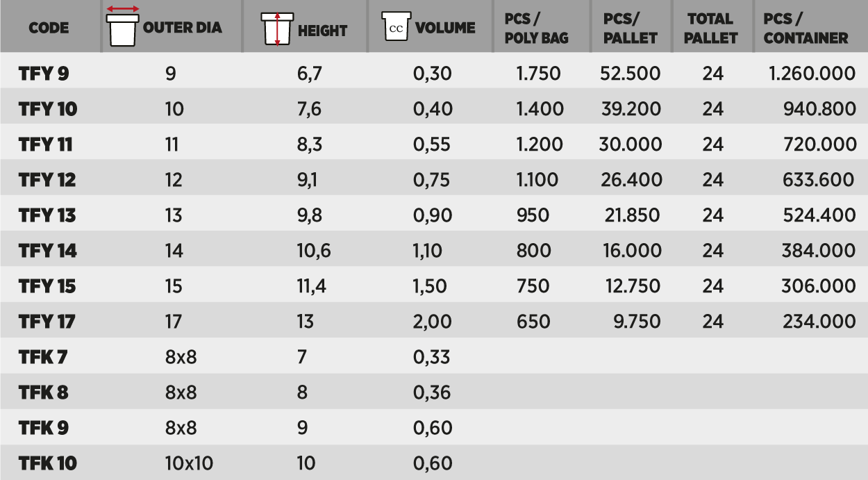Click the 234.000 container quantity cell
This screenshot has height=480, width=868.
coord(819,322)
